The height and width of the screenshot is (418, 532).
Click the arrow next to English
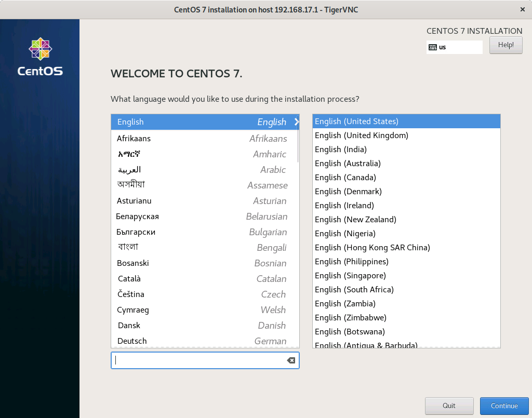click(297, 122)
